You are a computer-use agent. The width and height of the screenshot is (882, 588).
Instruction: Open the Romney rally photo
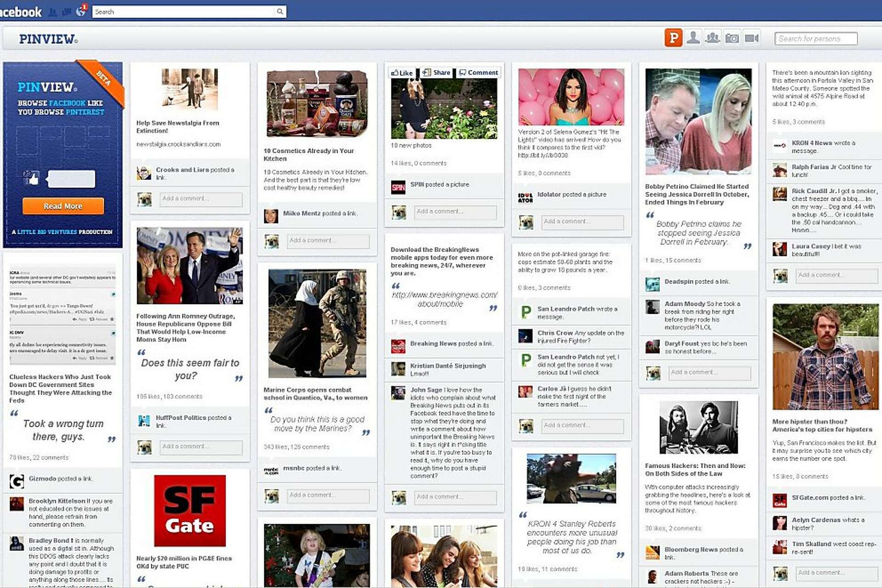190,266
